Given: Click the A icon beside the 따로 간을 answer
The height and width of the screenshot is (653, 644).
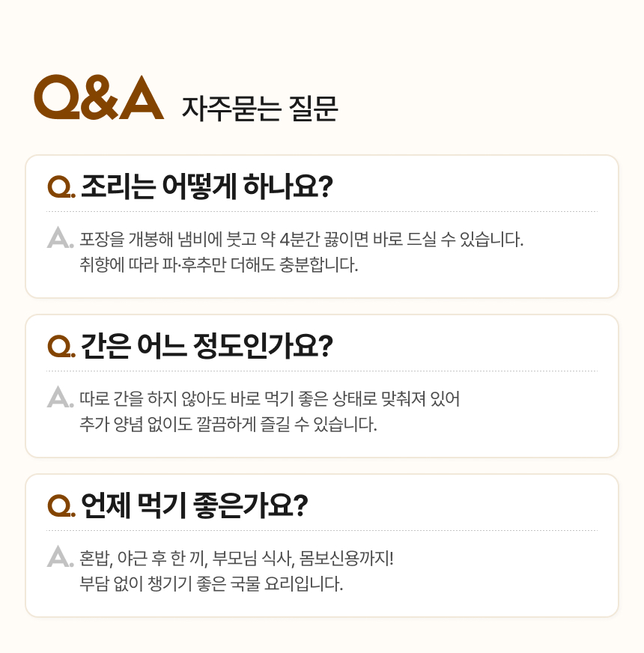Looking at the screenshot, I should point(59,398).
